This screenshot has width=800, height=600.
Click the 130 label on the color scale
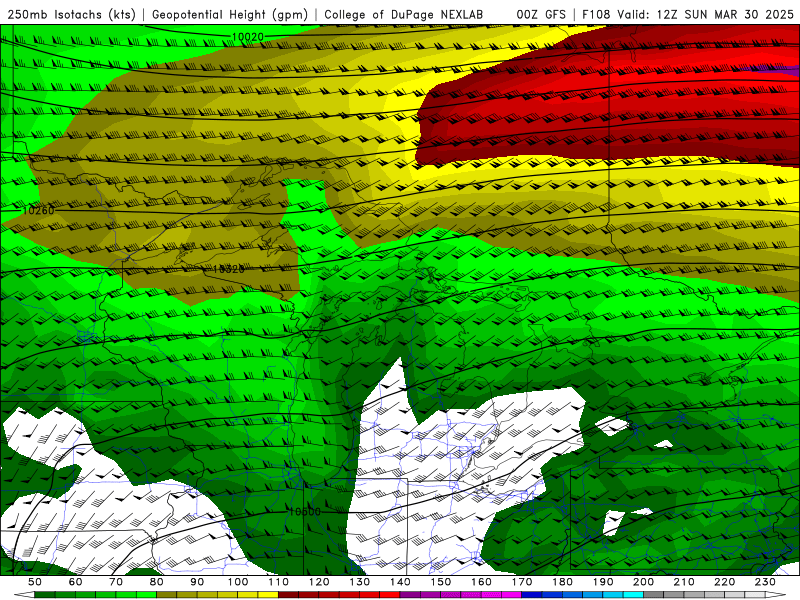[x=360, y=582]
